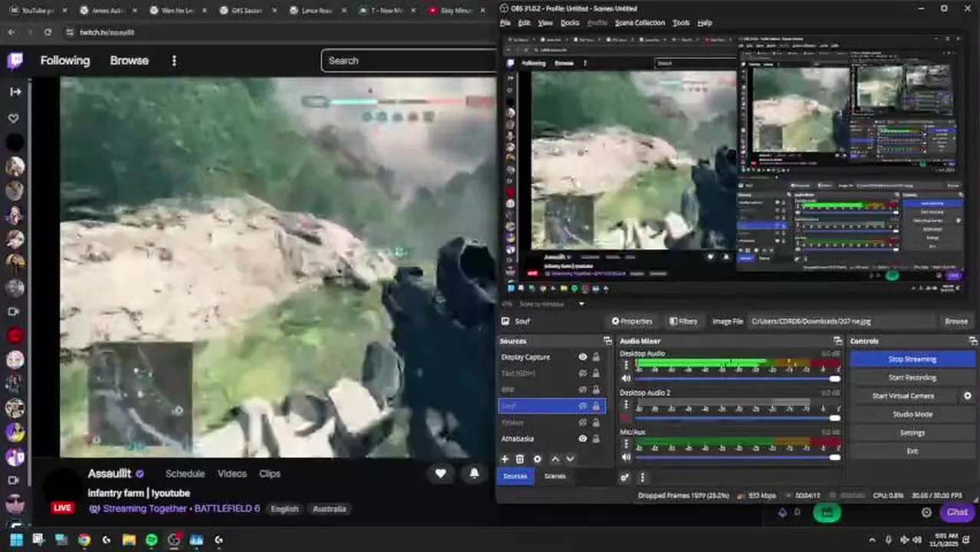Screen dimensions: 980x552
Task: Add a new source with the plus icon
Action: [505, 459]
